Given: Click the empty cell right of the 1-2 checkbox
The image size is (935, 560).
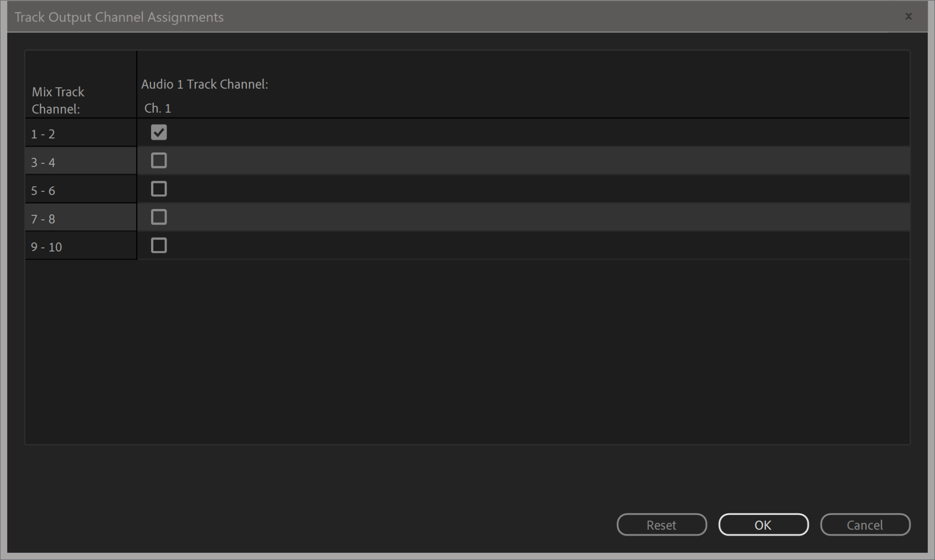Looking at the screenshot, I should (457, 132).
